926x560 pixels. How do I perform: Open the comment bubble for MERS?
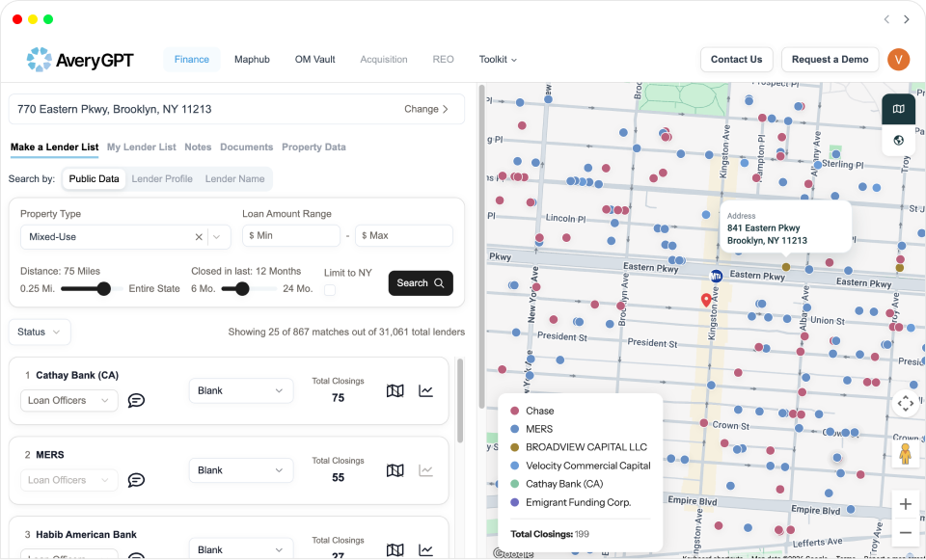136,480
